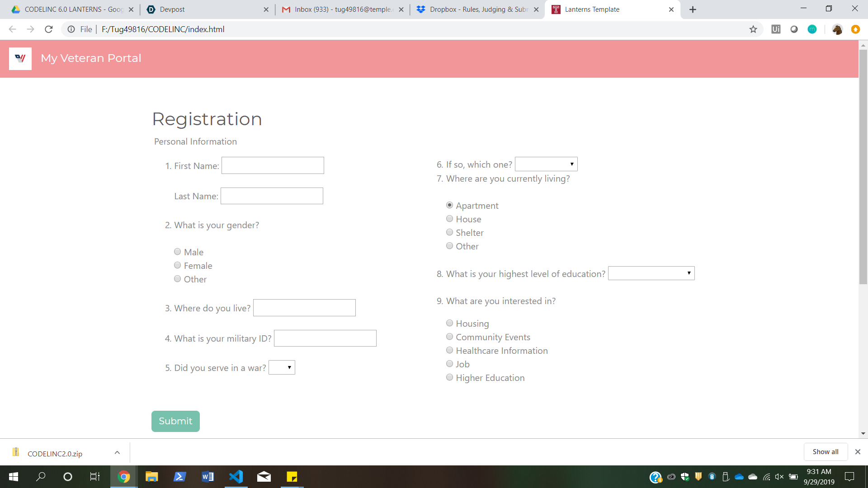Click Show all downloads button

click(x=825, y=452)
